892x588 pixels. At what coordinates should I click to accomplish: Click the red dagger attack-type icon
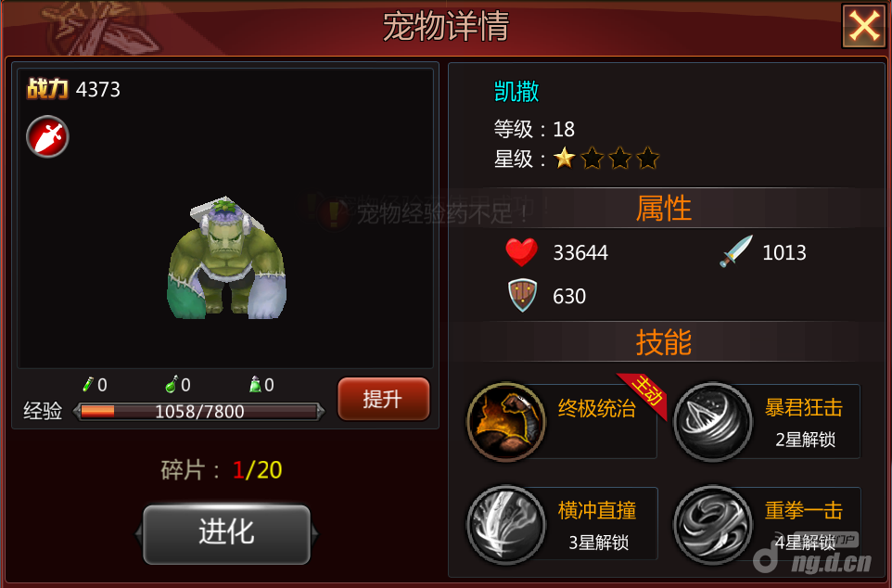(x=47, y=136)
